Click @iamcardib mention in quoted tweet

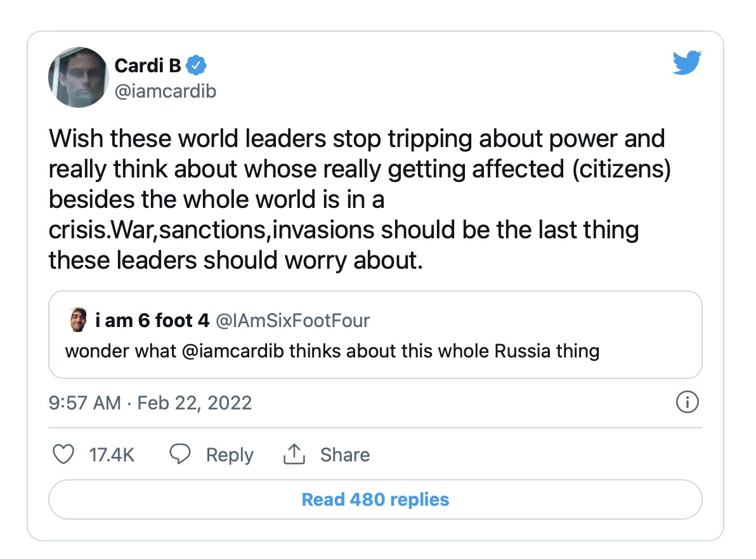tap(233, 351)
